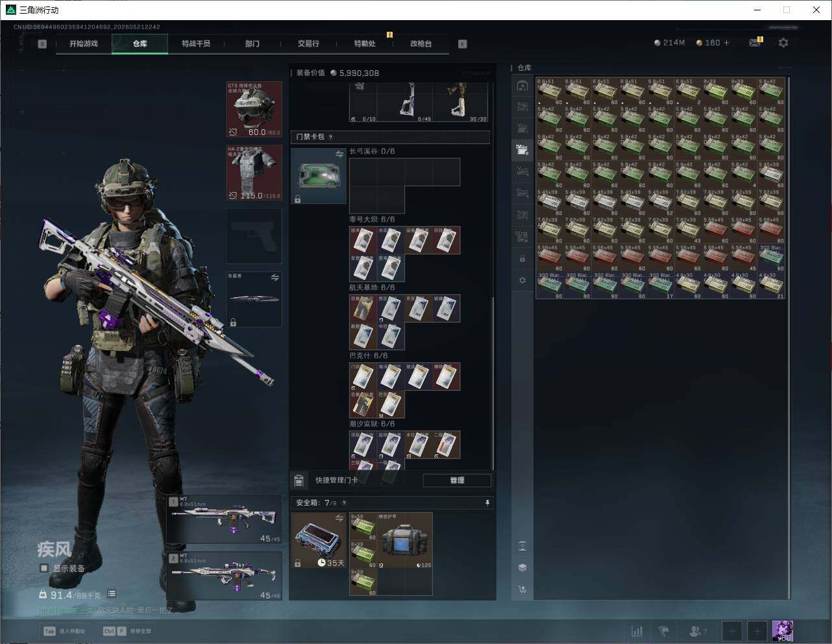Screen dimensions: 832x644
Task: Select the green access card pack case
Action: coord(318,176)
